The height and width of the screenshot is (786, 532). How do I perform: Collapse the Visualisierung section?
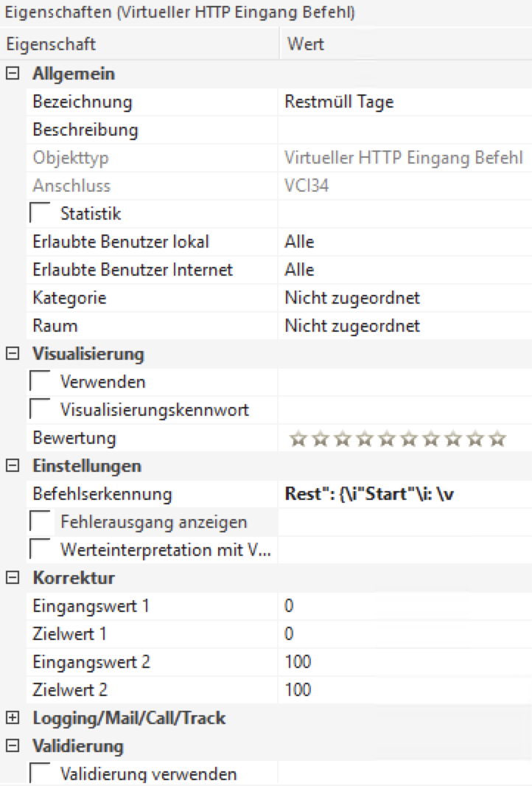point(11,354)
